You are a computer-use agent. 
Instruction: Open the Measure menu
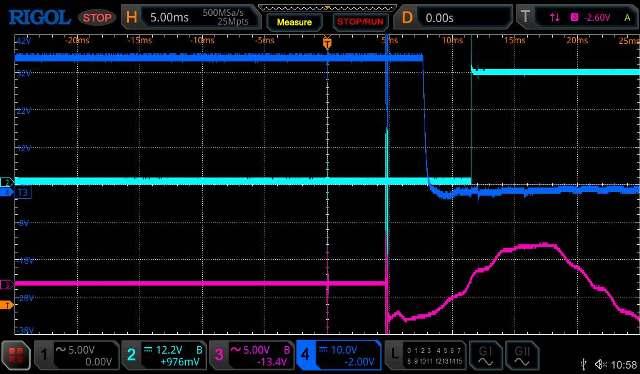(294, 22)
